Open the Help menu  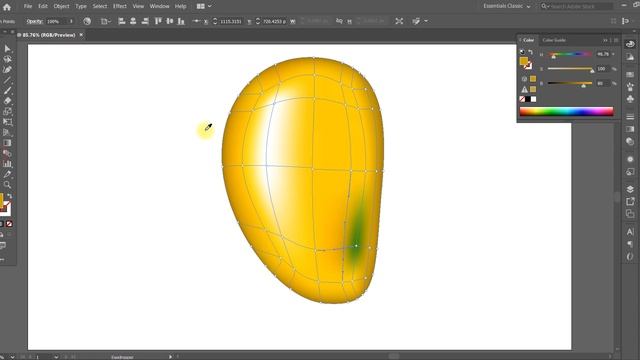(180, 6)
